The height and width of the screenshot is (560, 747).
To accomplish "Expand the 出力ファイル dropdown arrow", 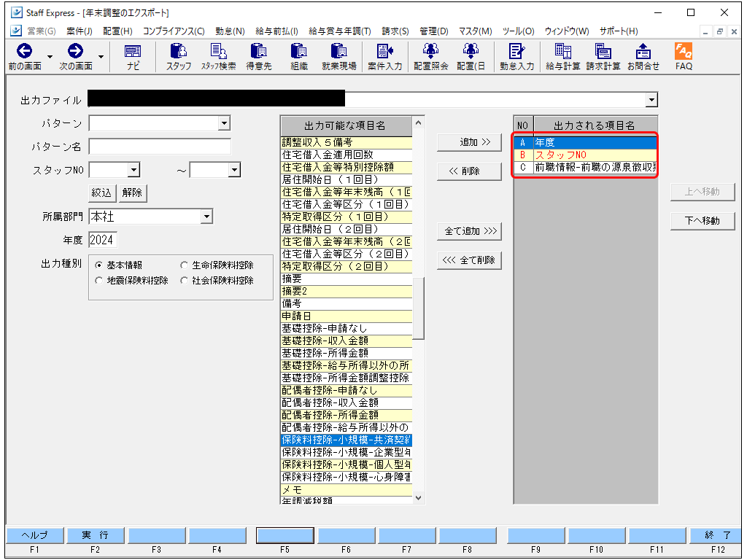I will coord(651,100).
